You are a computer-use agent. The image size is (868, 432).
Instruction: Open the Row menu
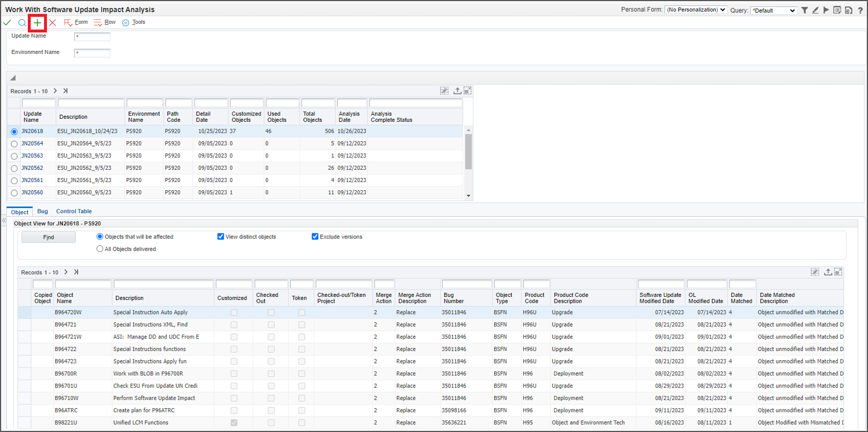coord(105,23)
